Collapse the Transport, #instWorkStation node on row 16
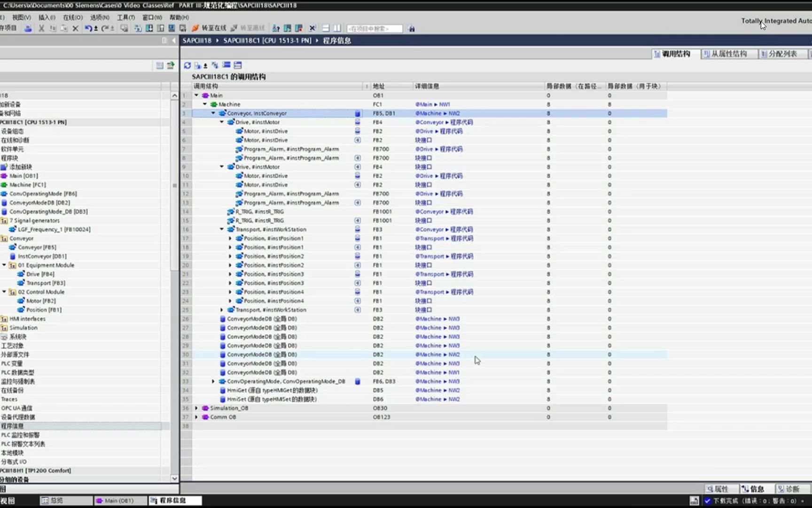The width and height of the screenshot is (812, 508). (x=222, y=229)
